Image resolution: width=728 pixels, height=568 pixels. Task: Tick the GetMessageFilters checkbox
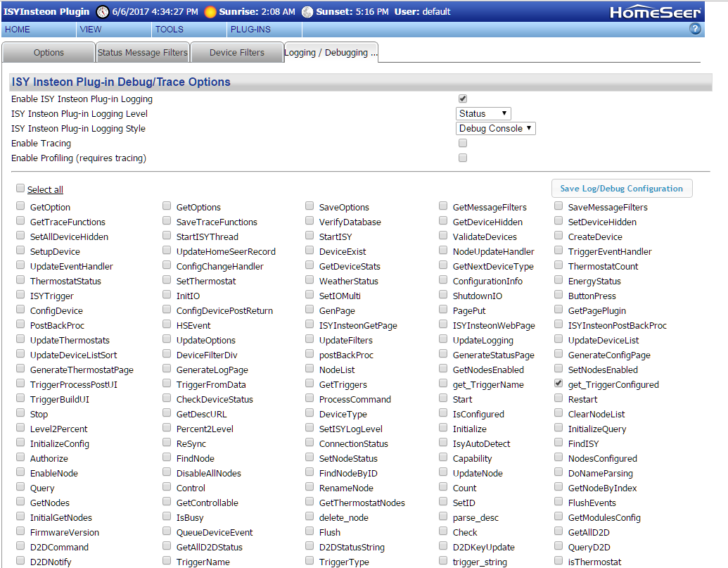click(x=443, y=206)
